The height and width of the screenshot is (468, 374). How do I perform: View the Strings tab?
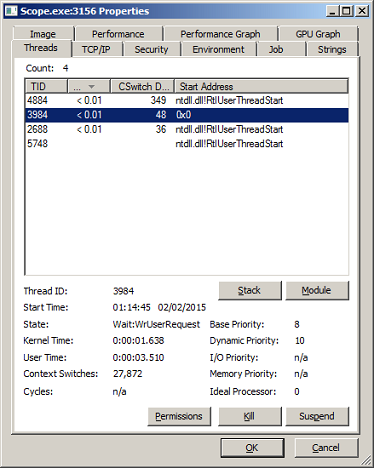(332, 49)
